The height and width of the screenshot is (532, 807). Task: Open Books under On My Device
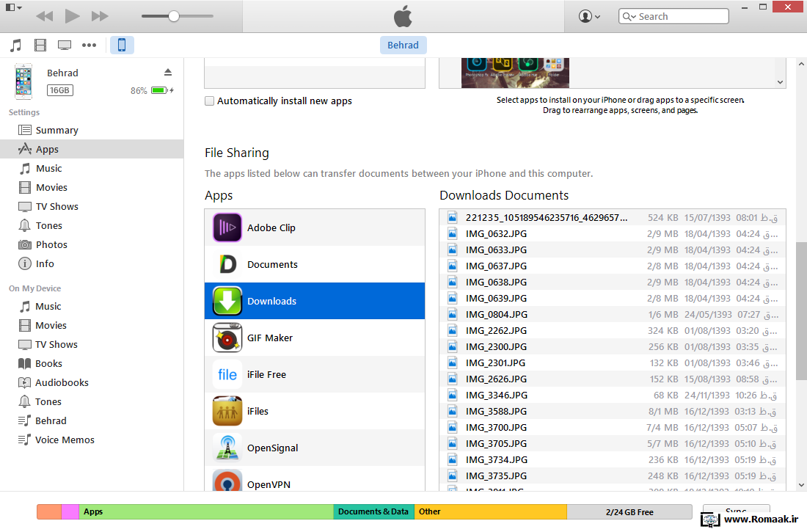click(92, 363)
